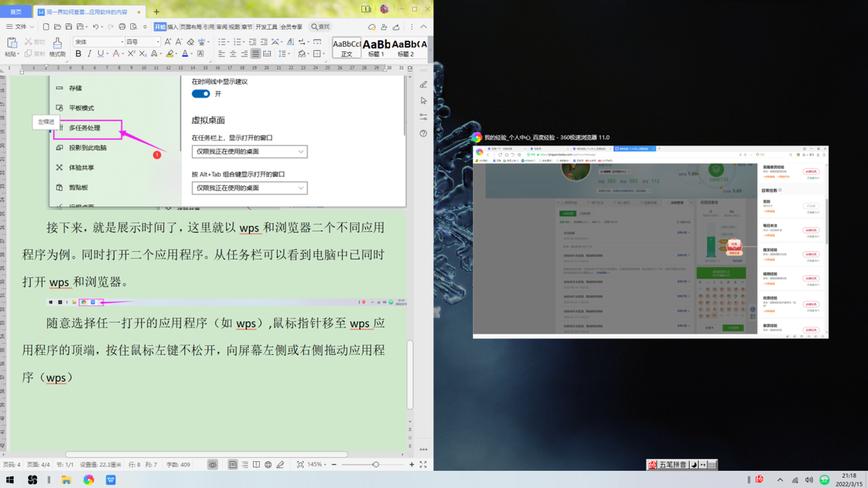Click the Align left icon
The width and height of the screenshot is (868, 488).
[x=221, y=54]
